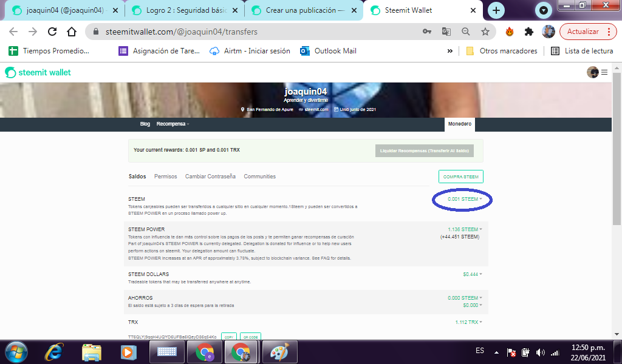Open the extensions puzzle icon
This screenshot has width=622, height=364.
[x=529, y=32]
